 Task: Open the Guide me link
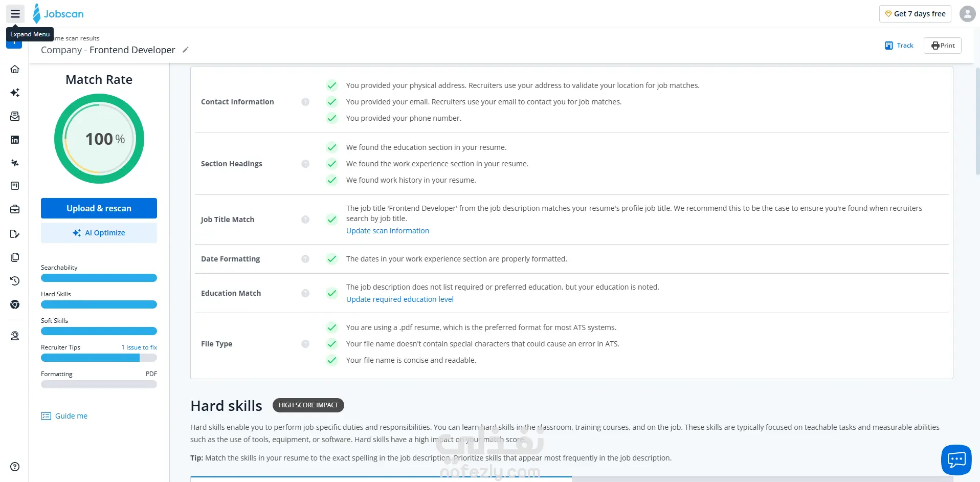point(64,416)
